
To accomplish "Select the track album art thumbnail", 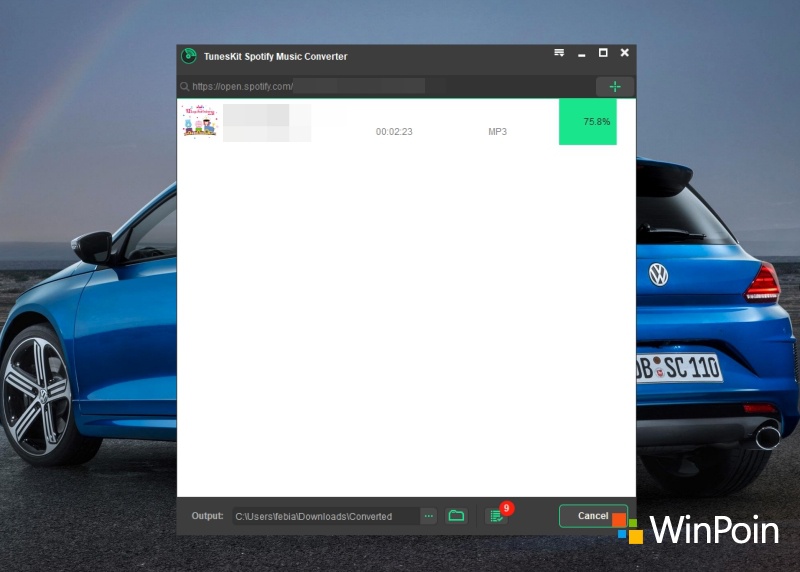I will coord(199,121).
